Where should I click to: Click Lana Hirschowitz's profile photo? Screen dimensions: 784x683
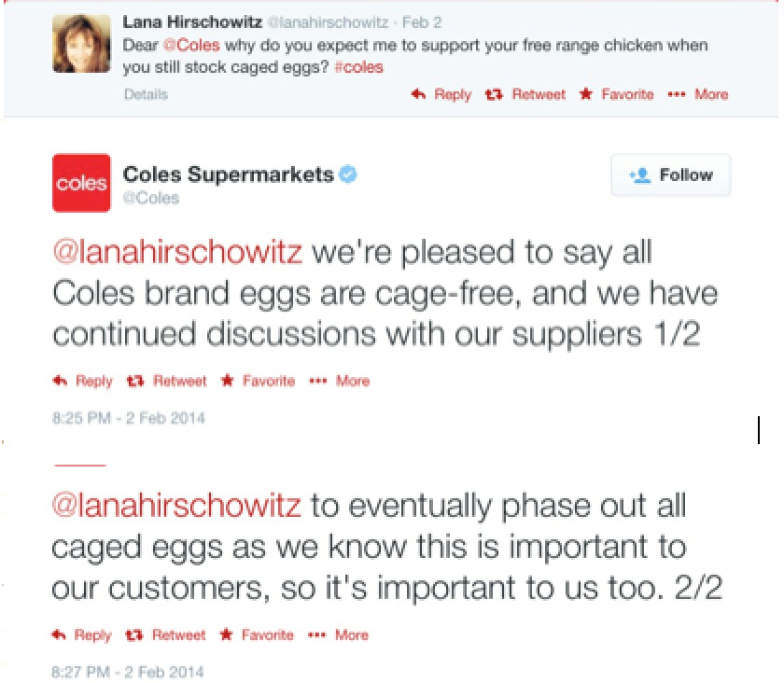point(81,44)
